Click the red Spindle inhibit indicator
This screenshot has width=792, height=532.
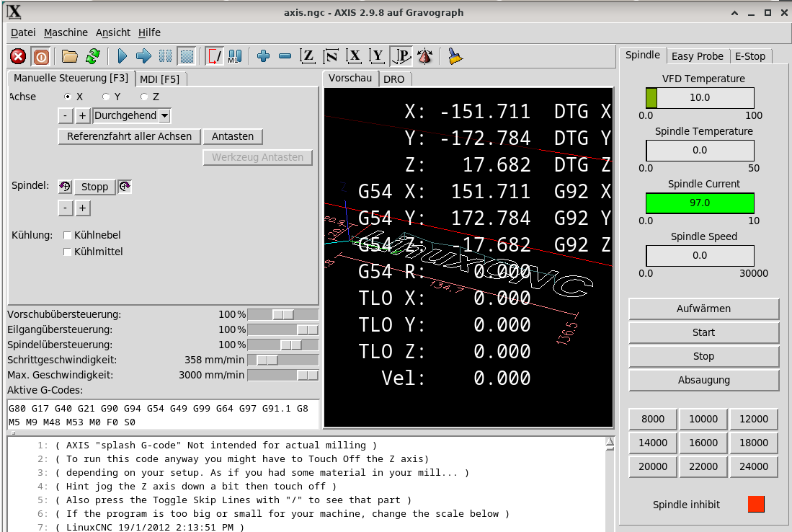click(x=756, y=505)
